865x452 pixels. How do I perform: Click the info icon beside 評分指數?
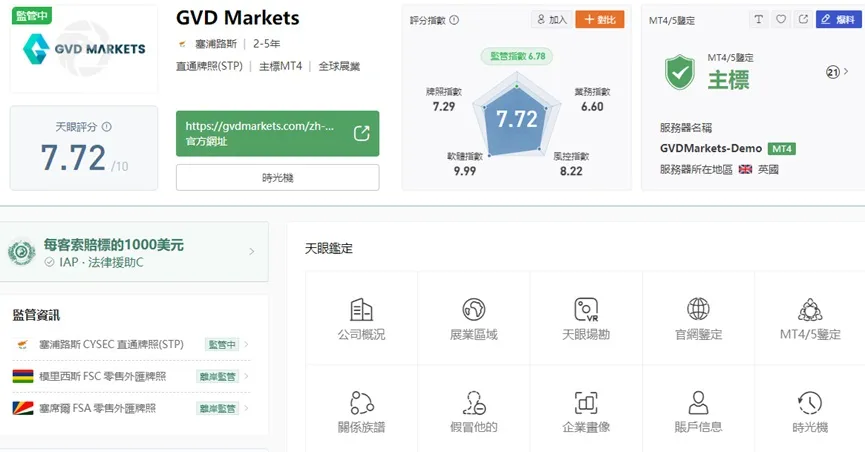point(454,20)
